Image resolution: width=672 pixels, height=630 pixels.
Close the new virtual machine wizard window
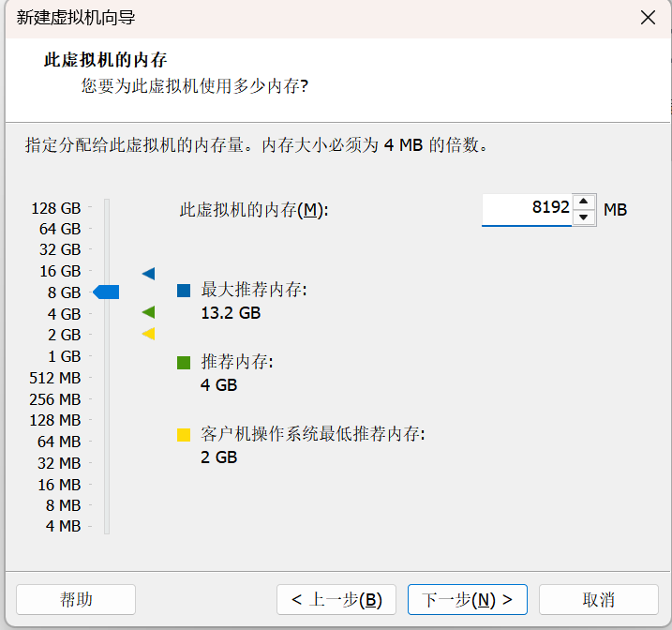click(x=648, y=18)
